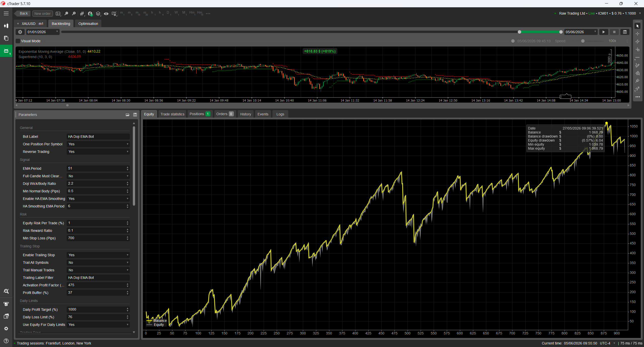The width and height of the screenshot is (644, 347).
Task: Select the market snapshot crosshair tool
Action: tap(637, 41)
